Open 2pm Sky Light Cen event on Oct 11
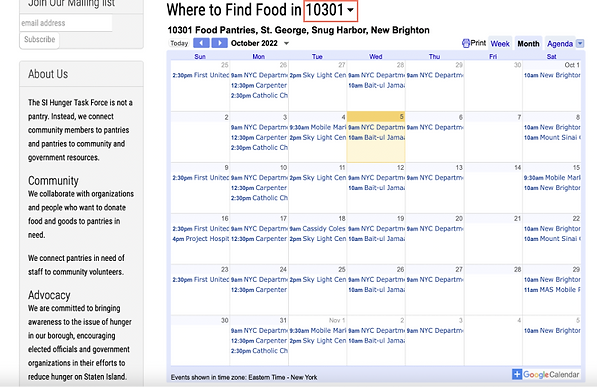The height and width of the screenshot is (387, 597). coord(318,178)
